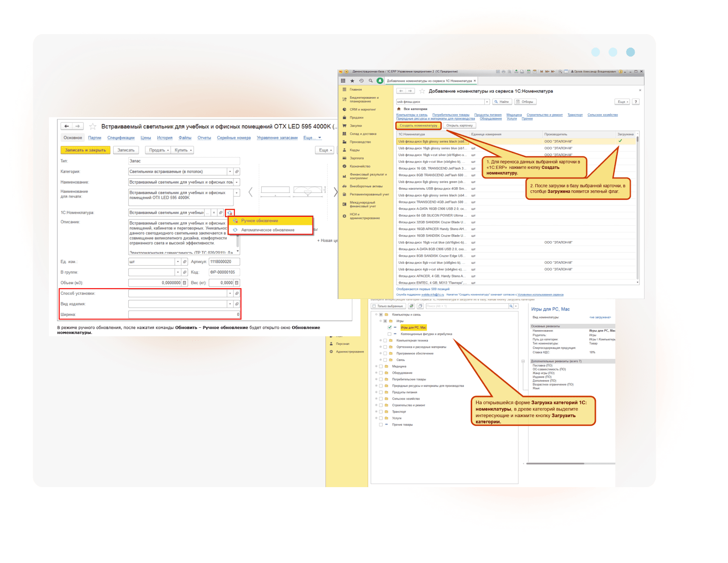Click the 'Найти' search button
This screenshot has height=563, width=728.
coord(502,102)
